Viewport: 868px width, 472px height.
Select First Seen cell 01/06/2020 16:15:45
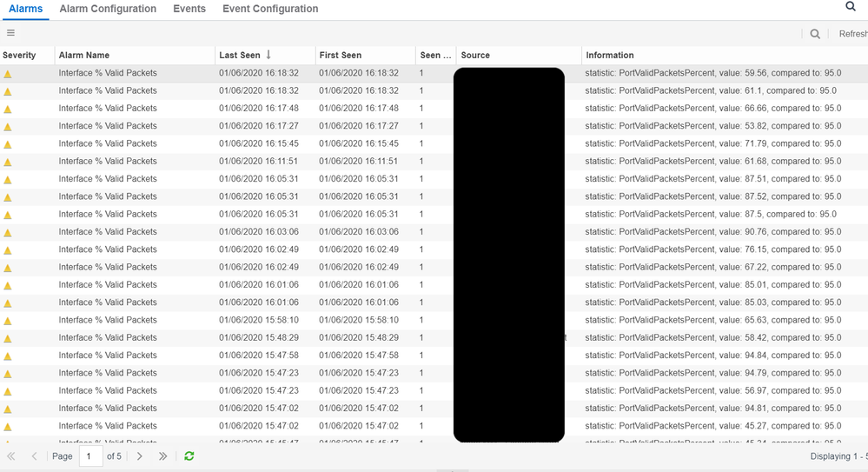(x=359, y=143)
